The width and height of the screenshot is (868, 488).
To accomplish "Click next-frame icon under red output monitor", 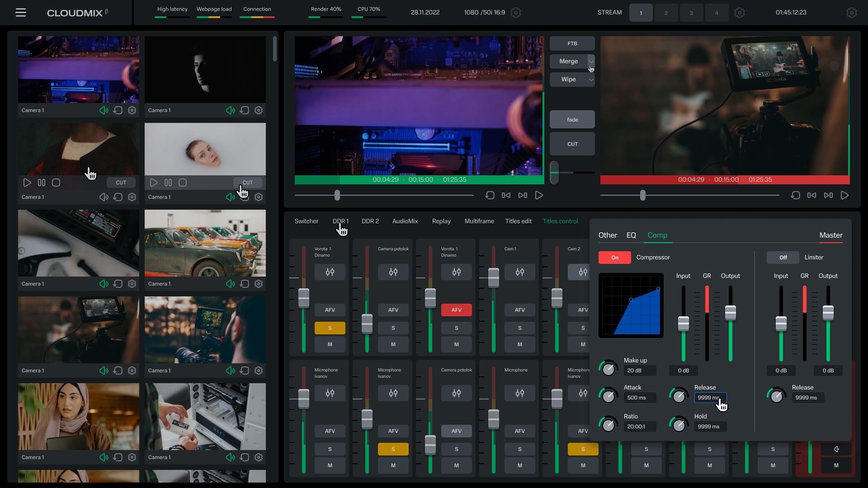I will click(828, 195).
